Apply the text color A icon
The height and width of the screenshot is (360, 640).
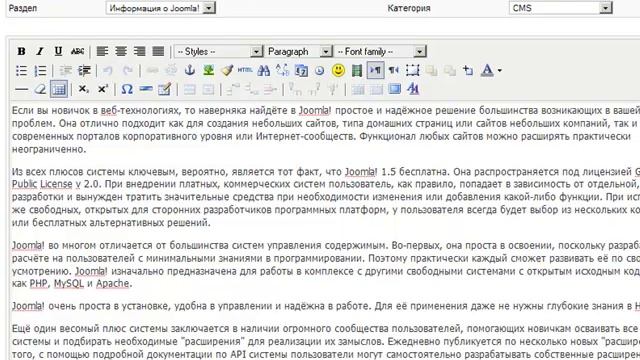point(487,71)
